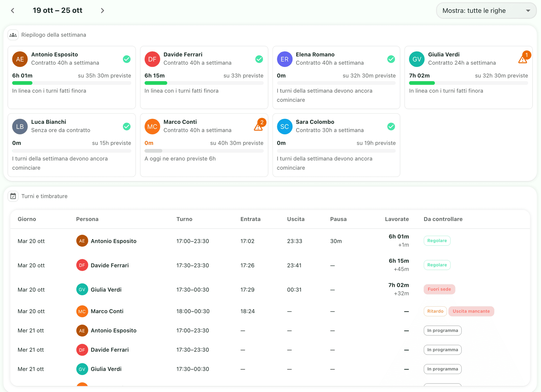The image size is (541, 392).
Task: Click Sara Colombo's green checkmark status icon
Action: [391, 126]
